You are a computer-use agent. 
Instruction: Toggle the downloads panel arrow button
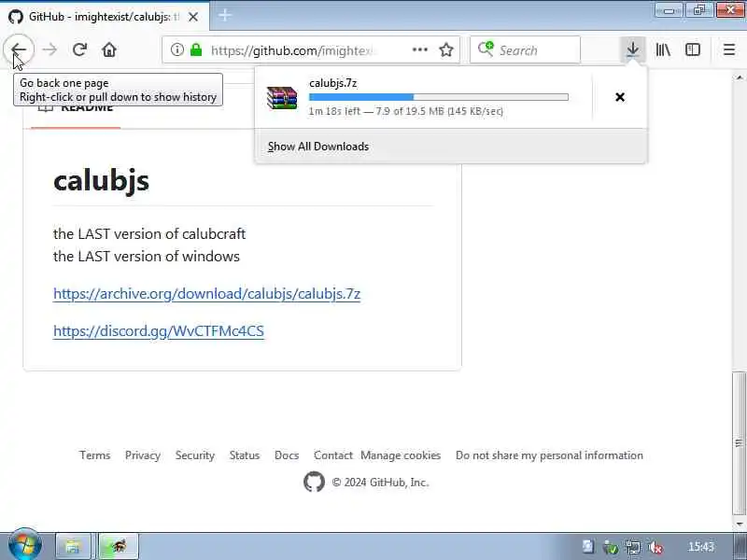pyautogui.click(x=633, y=49)
